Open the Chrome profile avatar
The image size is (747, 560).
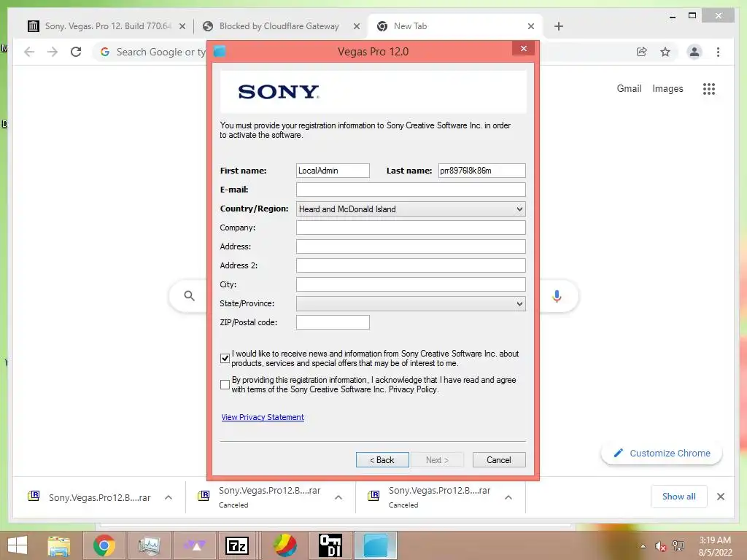point(694,52)
